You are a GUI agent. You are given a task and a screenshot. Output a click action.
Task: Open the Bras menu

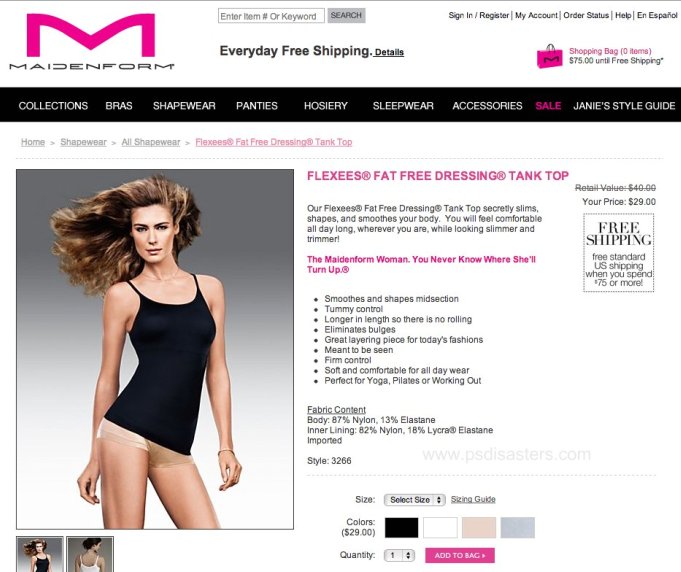[x=119, y=106]
